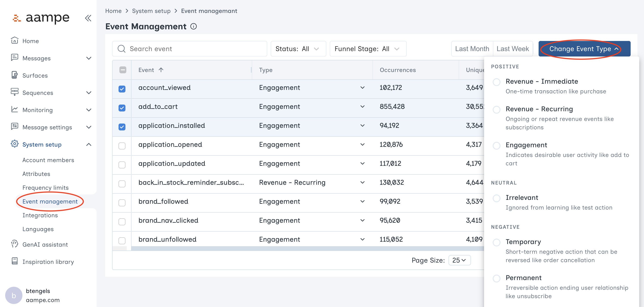
Task: Open the Status: All dropdown
Action: coord(298,49)
